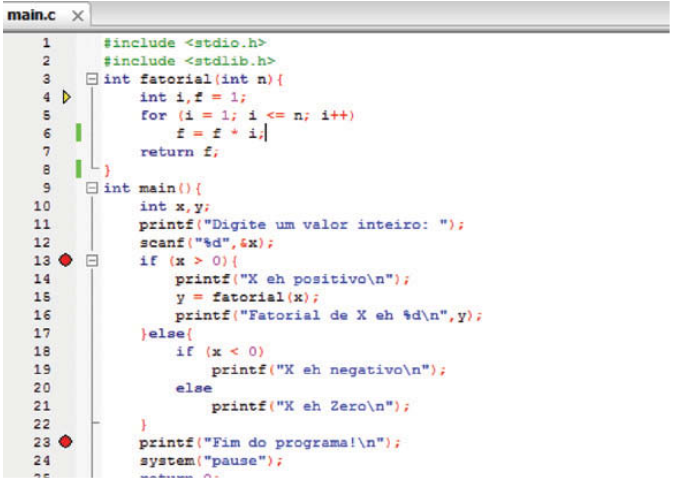Place cursor on system("pause") line

pyautogui.click(x=211, y=461)
